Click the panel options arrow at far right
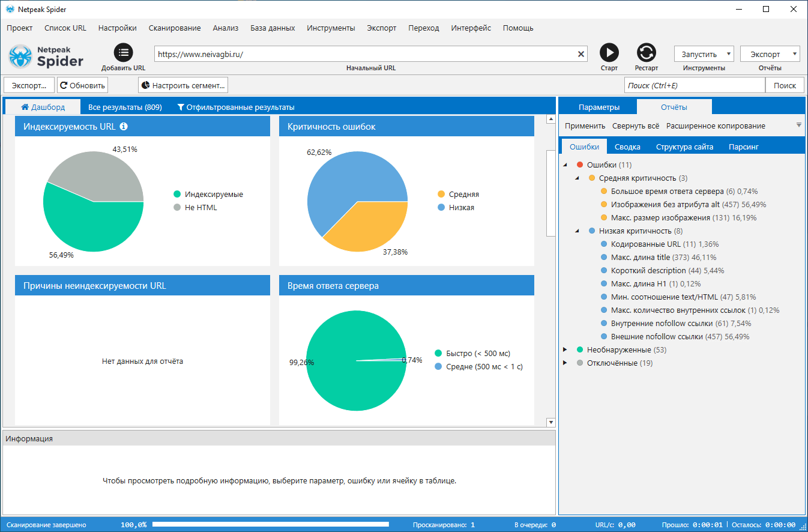The image size is (808, 532). 799,125
